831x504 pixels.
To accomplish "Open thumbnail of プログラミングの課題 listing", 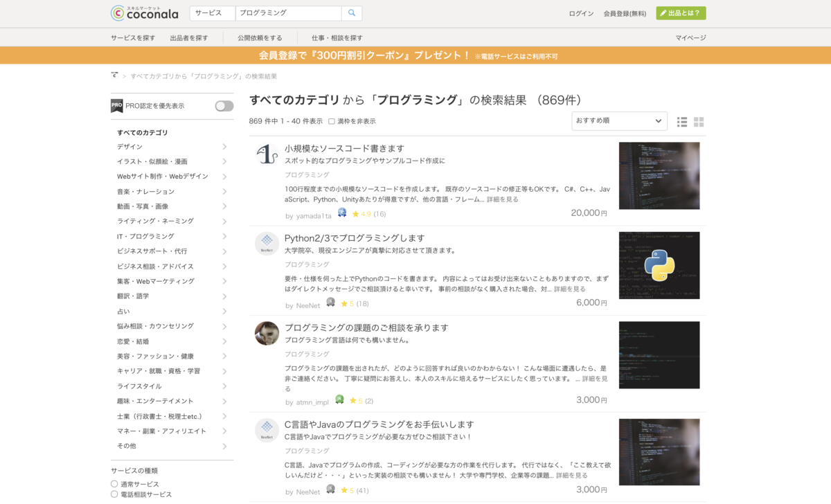I will [659, 355].
